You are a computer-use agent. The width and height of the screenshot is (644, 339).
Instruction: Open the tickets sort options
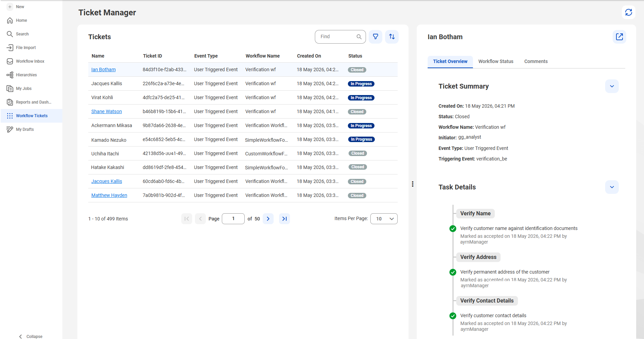coord(392,37)
